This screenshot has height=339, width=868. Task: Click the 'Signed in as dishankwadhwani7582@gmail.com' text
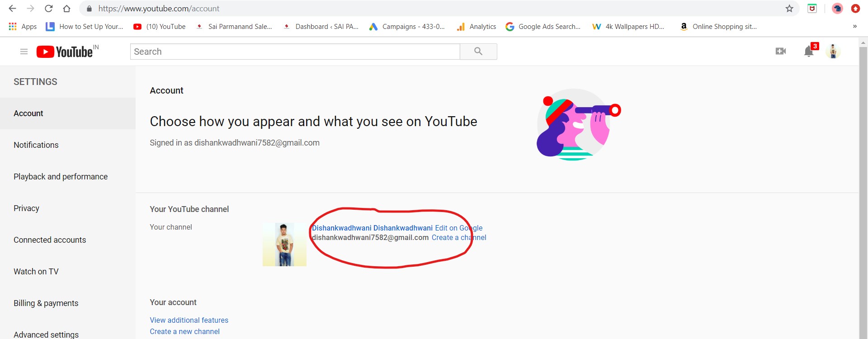235,143
